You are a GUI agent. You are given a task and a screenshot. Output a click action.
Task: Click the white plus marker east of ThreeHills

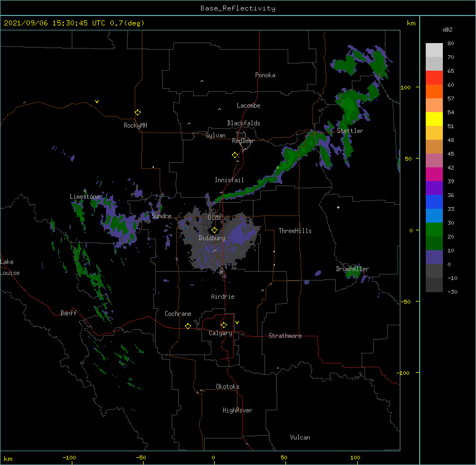point(338,207)
